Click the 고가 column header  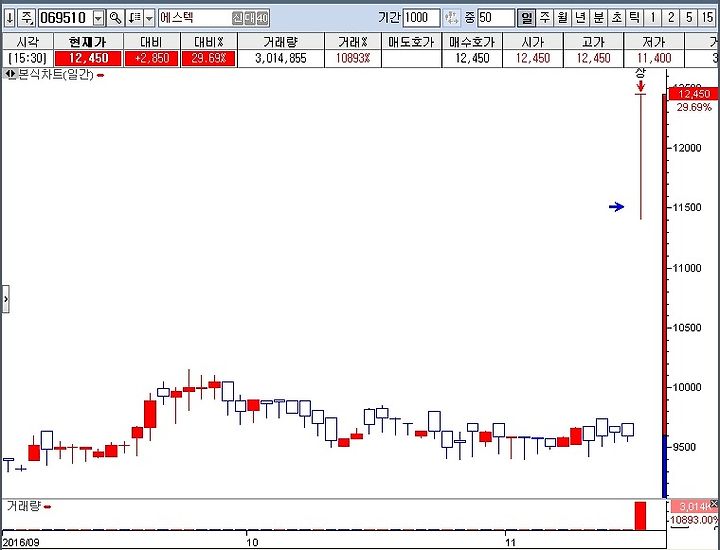(593, 42)
